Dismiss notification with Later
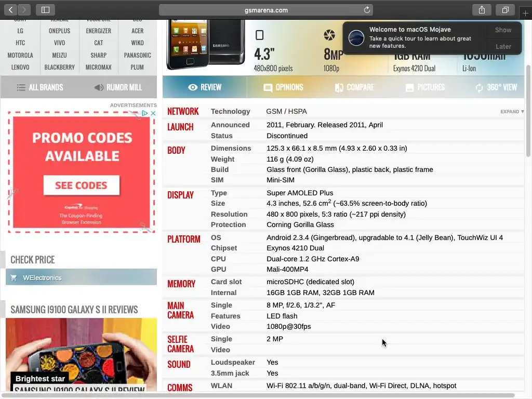The width and height of the screenshot is (532, 399). [503, 46]
